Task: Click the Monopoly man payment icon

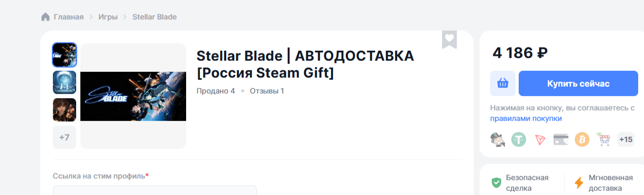Action: [498, 140]
